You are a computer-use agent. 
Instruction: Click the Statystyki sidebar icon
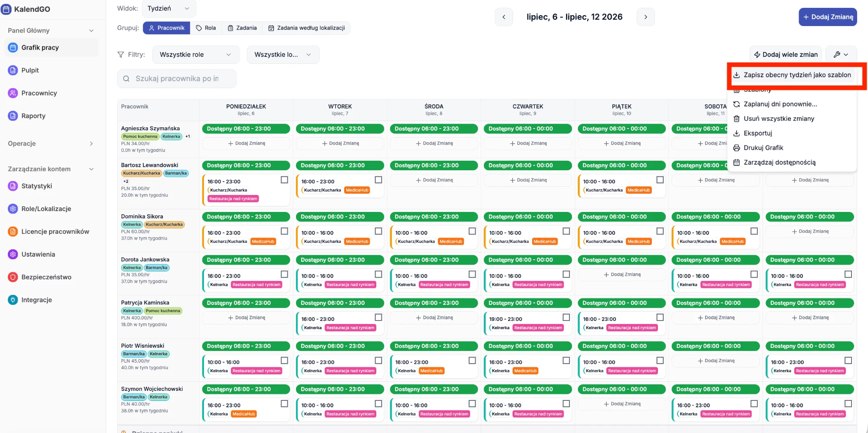(x=13, y=186)
